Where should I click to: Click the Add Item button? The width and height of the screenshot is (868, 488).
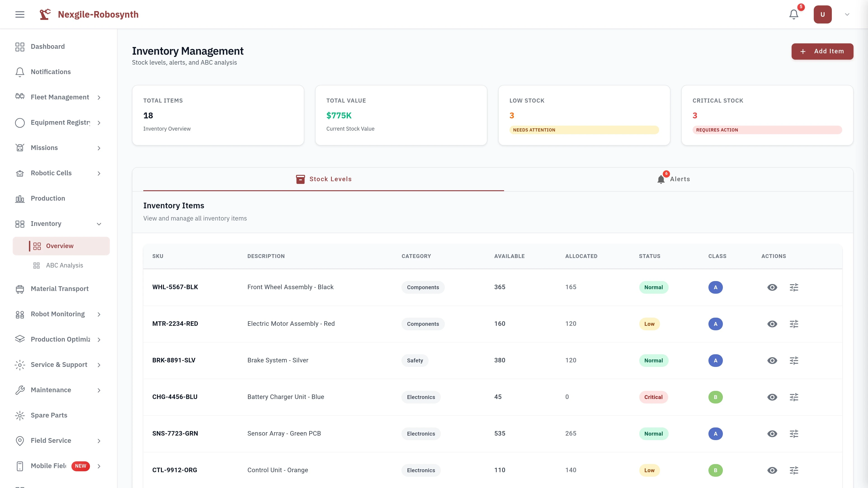822,51
